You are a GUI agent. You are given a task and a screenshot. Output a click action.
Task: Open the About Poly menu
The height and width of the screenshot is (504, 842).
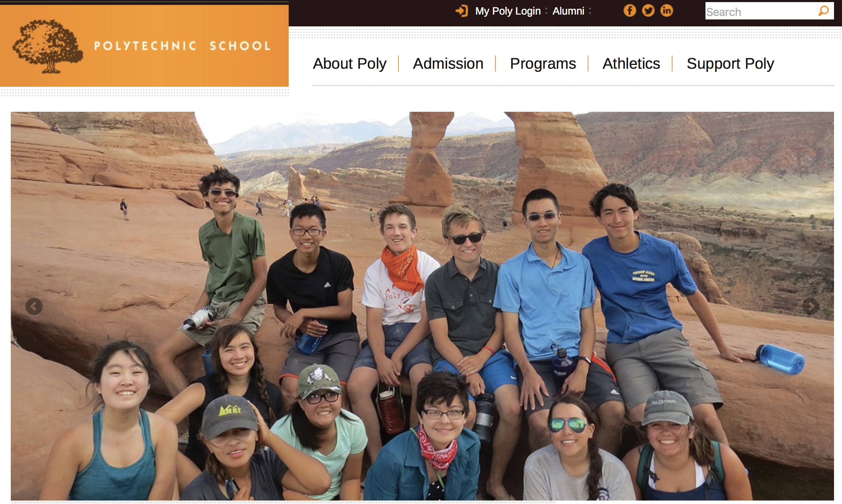point(349,64)
